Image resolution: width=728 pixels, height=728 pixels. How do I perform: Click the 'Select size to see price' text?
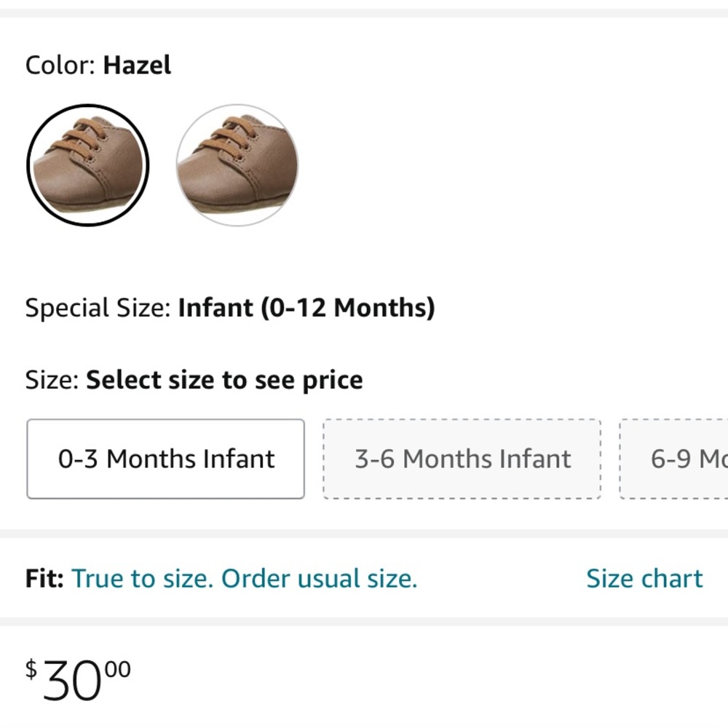[224, 380]
